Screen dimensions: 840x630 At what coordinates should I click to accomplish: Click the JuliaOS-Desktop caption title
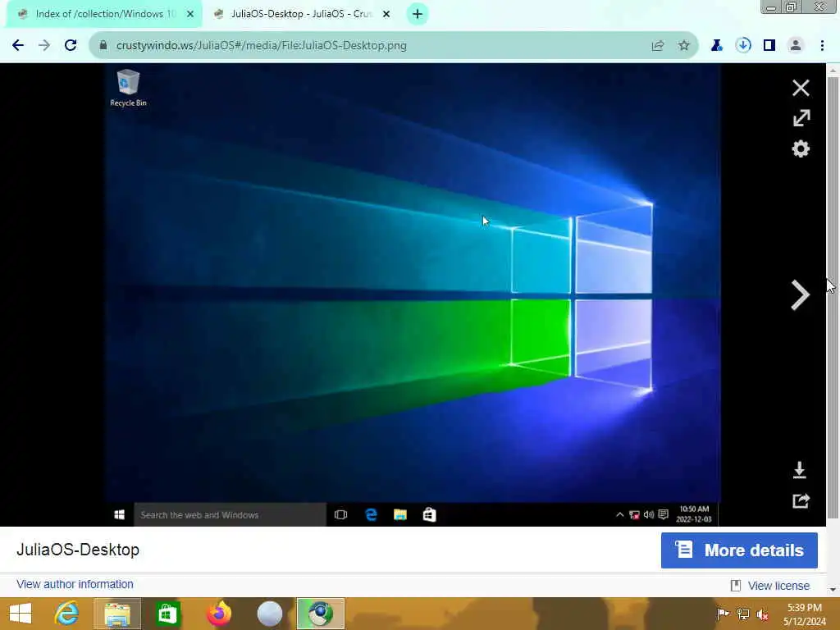pos(78,550)
